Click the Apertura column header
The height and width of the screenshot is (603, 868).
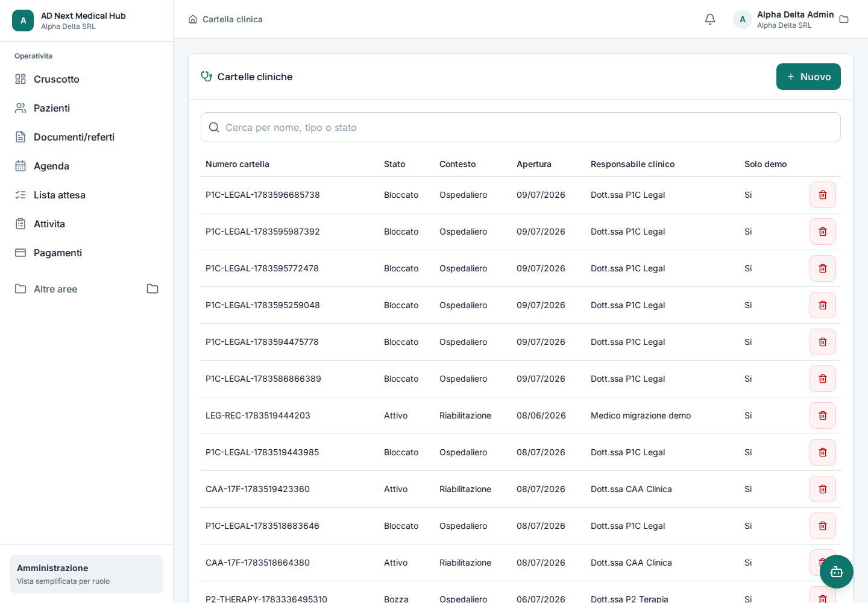point(534,164)
